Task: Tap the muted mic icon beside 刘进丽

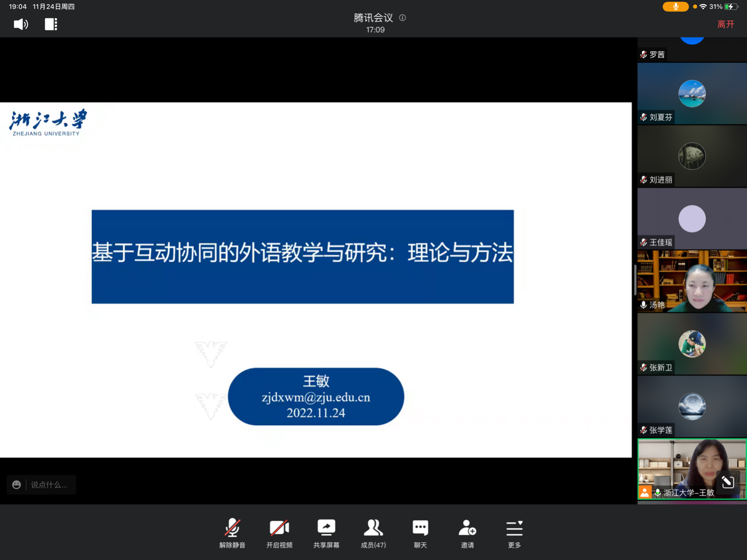Action: coord(644,180)
